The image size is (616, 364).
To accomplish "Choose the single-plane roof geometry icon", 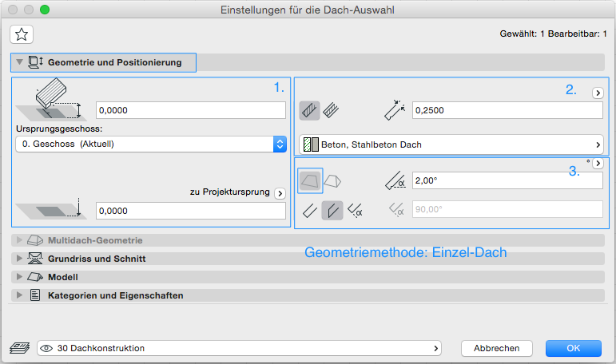I will (309, 180).
